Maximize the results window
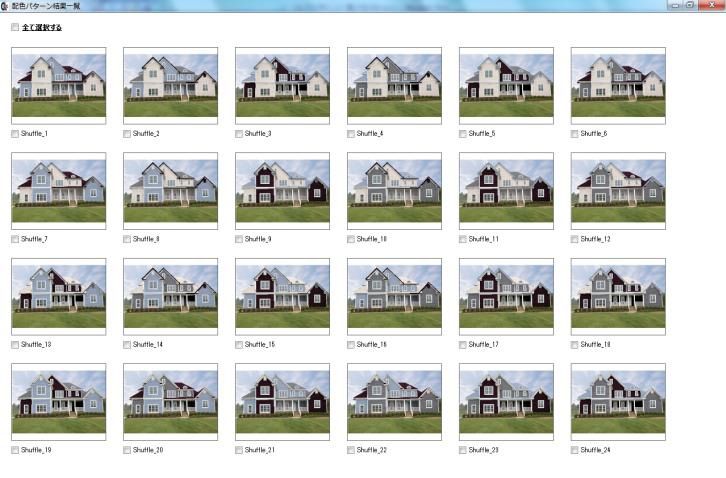 690,5
